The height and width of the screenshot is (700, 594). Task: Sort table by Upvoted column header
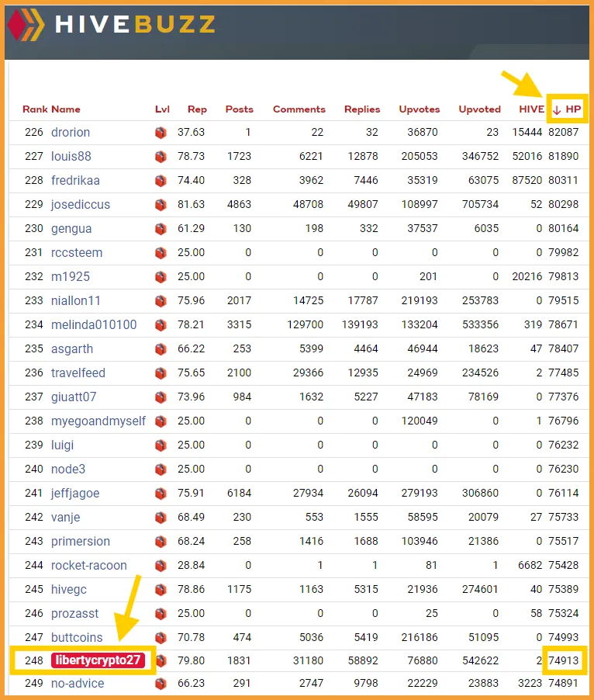pyautogui.click(x=480, y=109)
